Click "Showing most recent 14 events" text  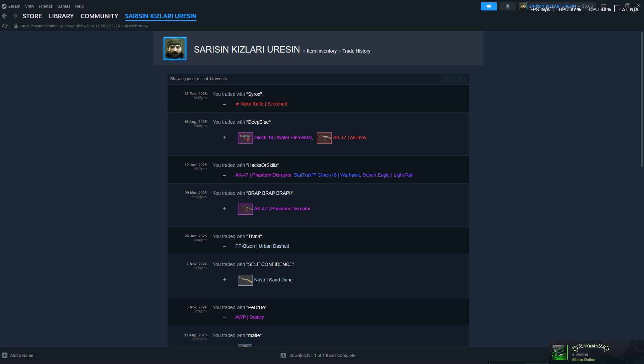click(198, 79)
